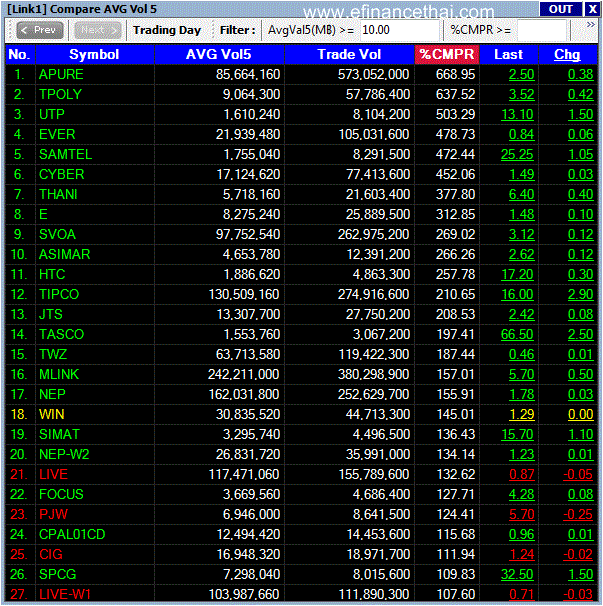Sort by the Trade Vol column header
603x606 pixels.
[x=349, y=54]
